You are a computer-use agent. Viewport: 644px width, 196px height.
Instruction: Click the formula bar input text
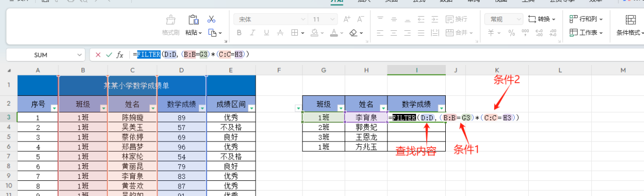(x=192, y=54)
